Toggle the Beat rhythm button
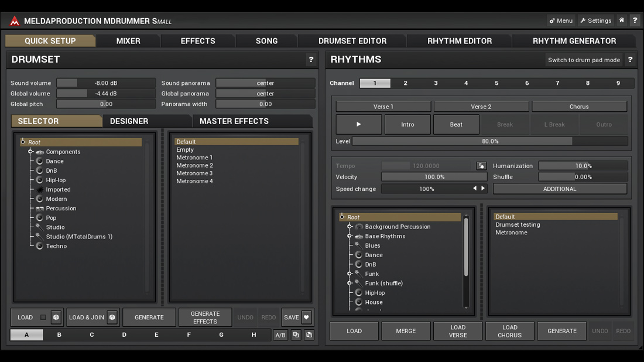 456,125
